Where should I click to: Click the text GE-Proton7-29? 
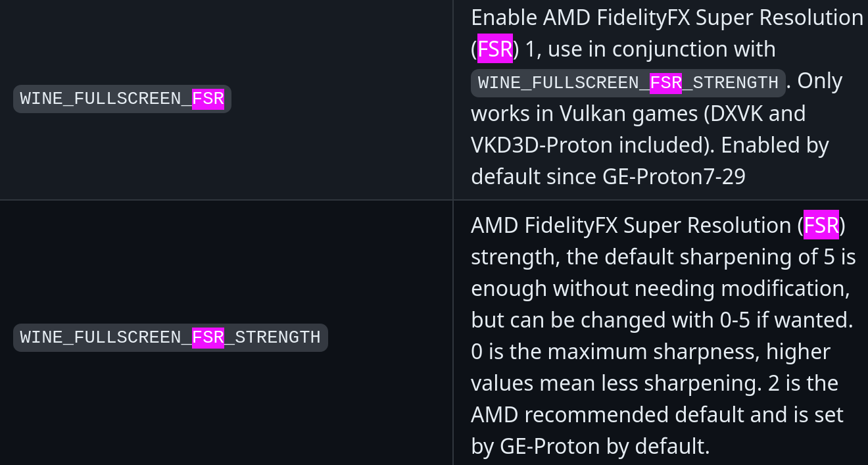coord(673,177)
